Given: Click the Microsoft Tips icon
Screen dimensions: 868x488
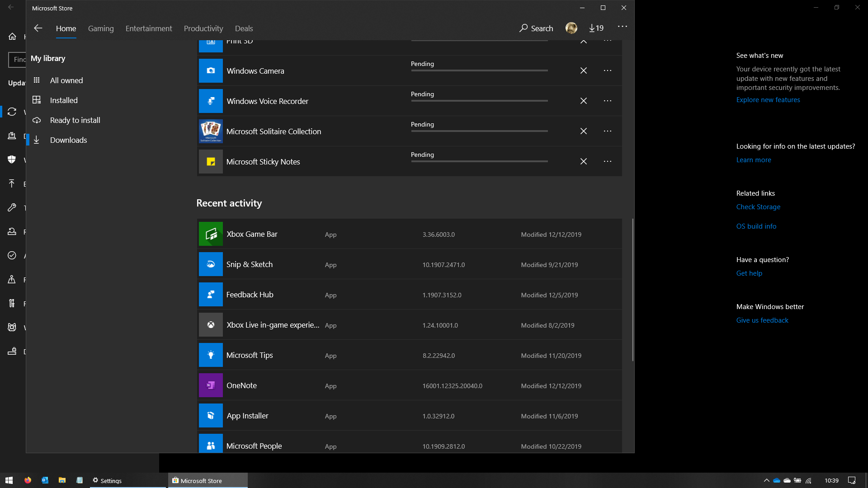Looking at the screenshot, I should point(211,355).
